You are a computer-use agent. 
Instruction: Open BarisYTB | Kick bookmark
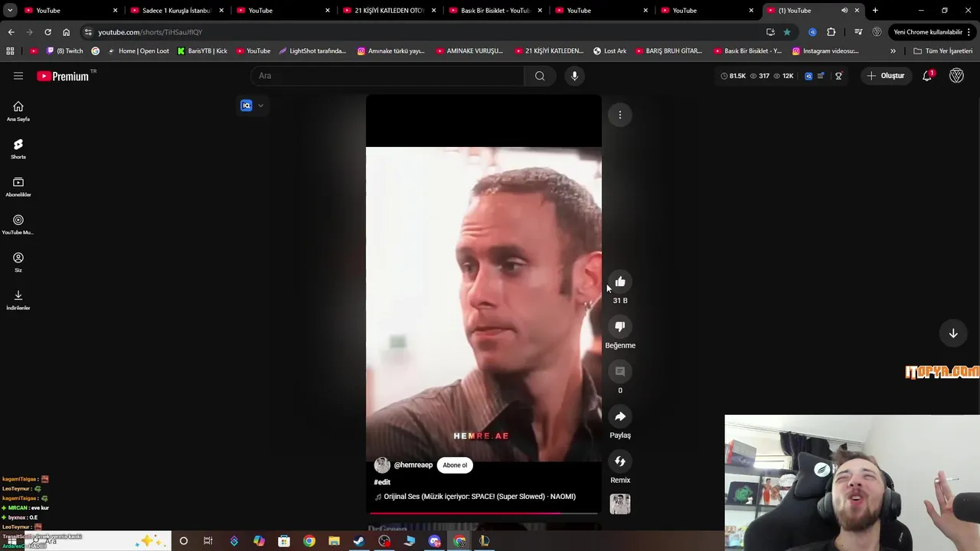202,51
